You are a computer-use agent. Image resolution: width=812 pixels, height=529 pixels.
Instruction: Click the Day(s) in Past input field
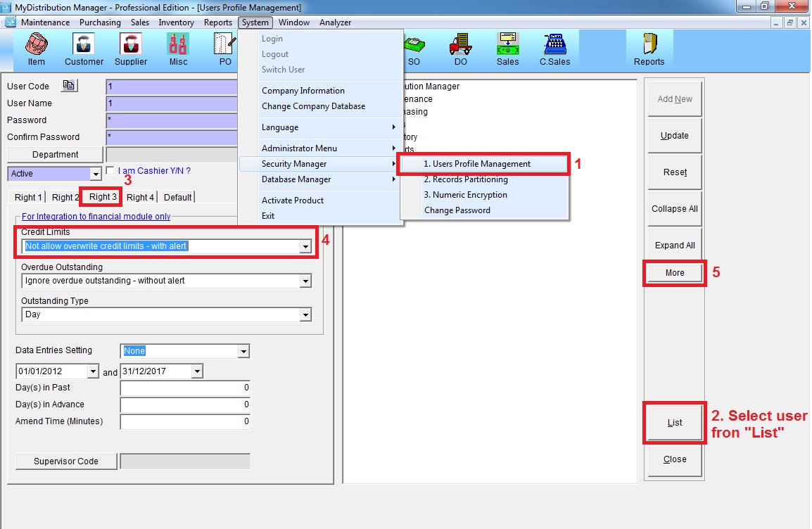185,388
